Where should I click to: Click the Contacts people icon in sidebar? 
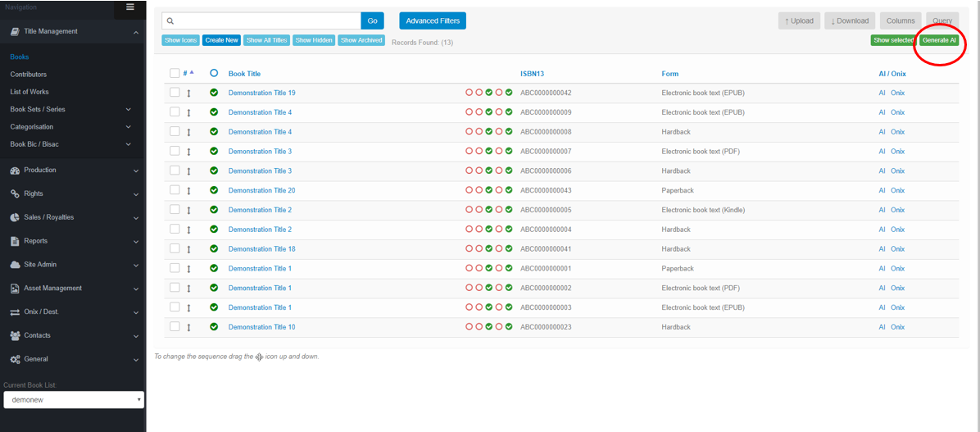coord(16,336)
